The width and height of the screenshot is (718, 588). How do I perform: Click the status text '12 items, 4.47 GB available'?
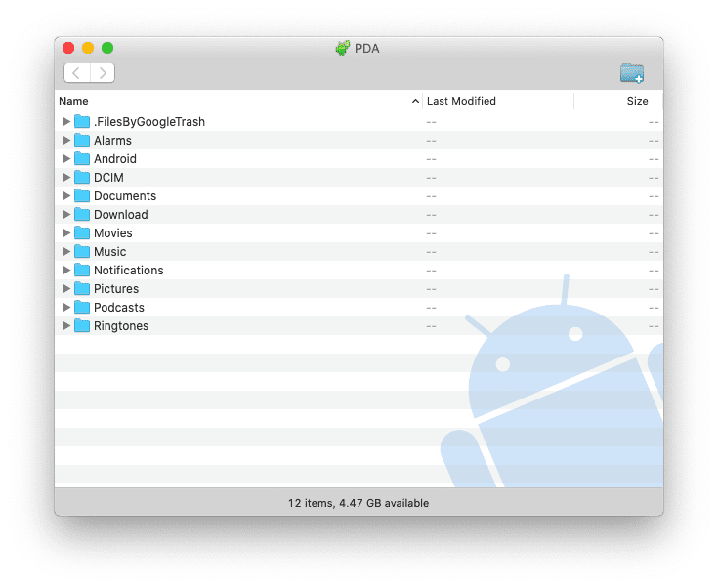point(359,503)
